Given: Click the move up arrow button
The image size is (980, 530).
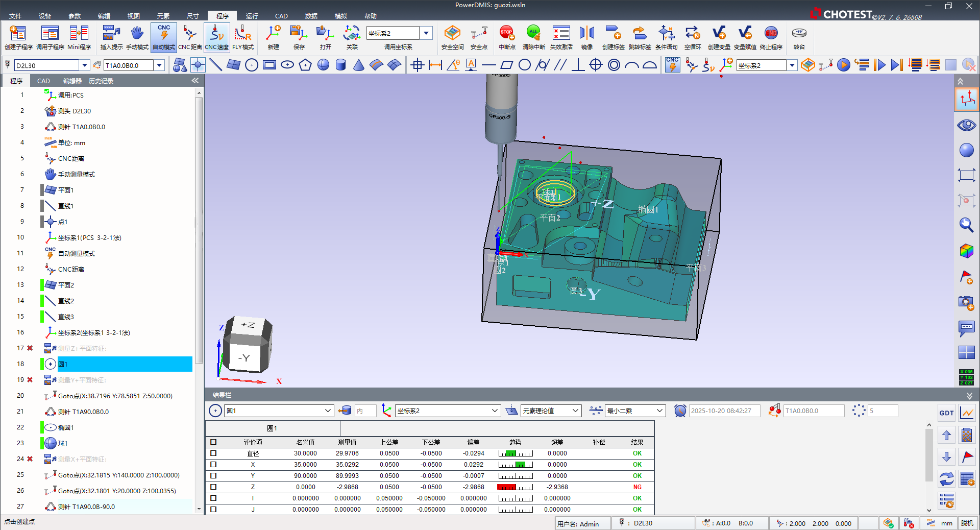Looking at the screenshot, I should [946, 436].
